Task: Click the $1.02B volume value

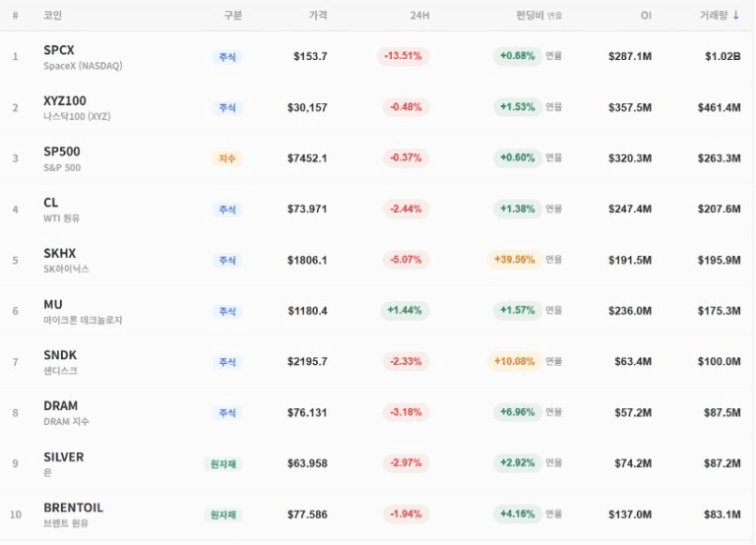Action: (x=723, y=56)
